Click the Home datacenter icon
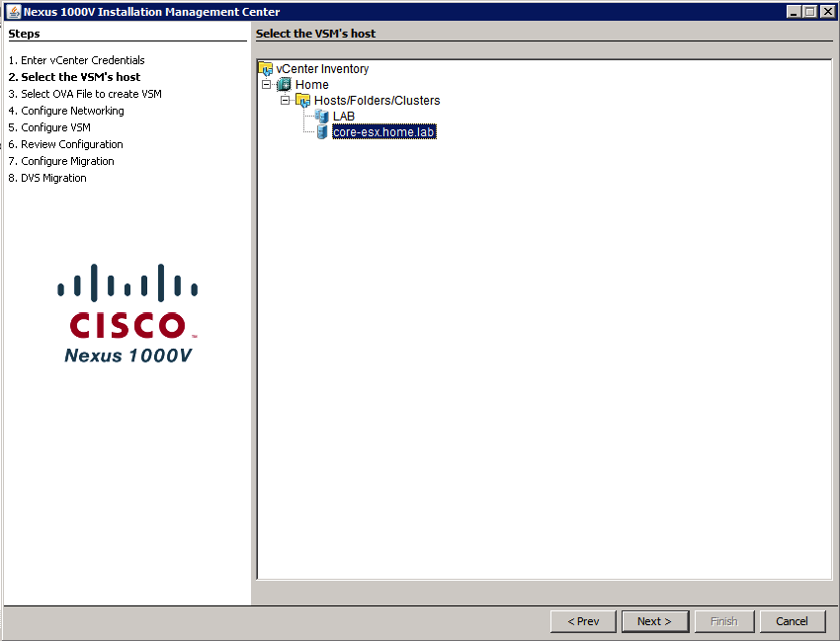The width and height of the screenshot is (840, 641). point(284,85)
